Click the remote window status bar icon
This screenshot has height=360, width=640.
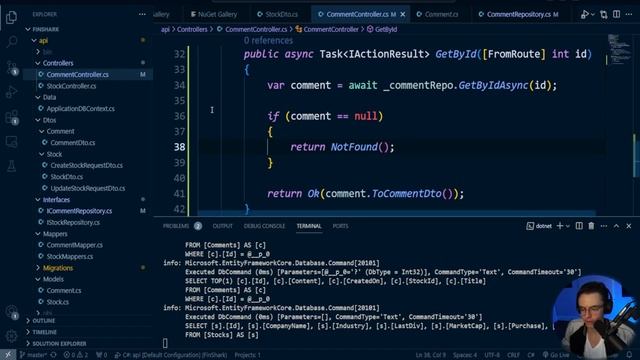pyautogui.click(x=8, y=355)
